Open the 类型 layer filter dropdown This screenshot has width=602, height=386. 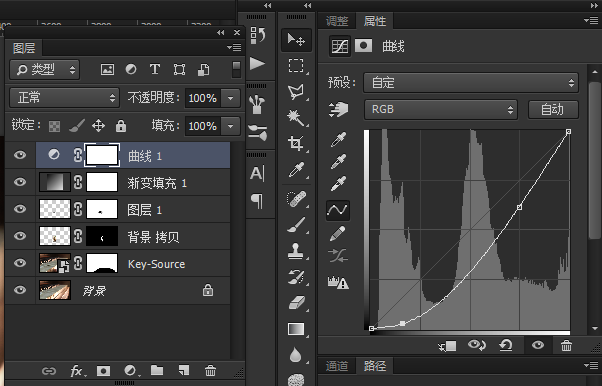[x=45, y=70]
